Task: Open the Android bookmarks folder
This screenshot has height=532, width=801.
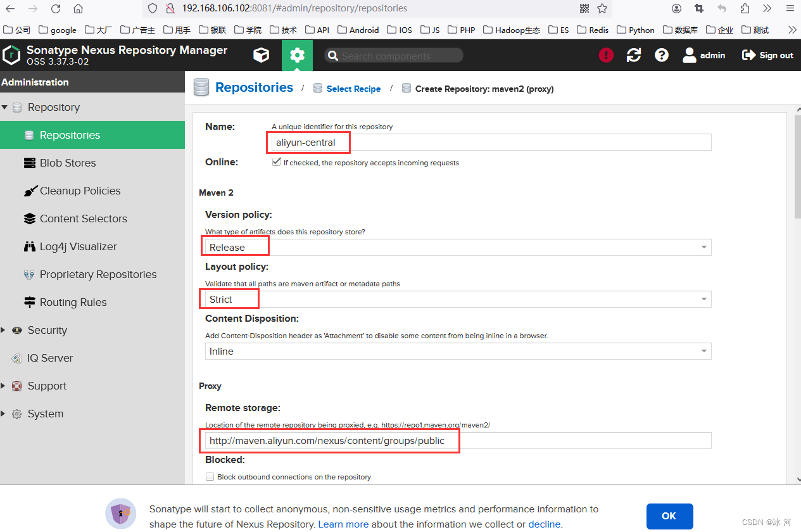Action: click(x=358, y=30)
